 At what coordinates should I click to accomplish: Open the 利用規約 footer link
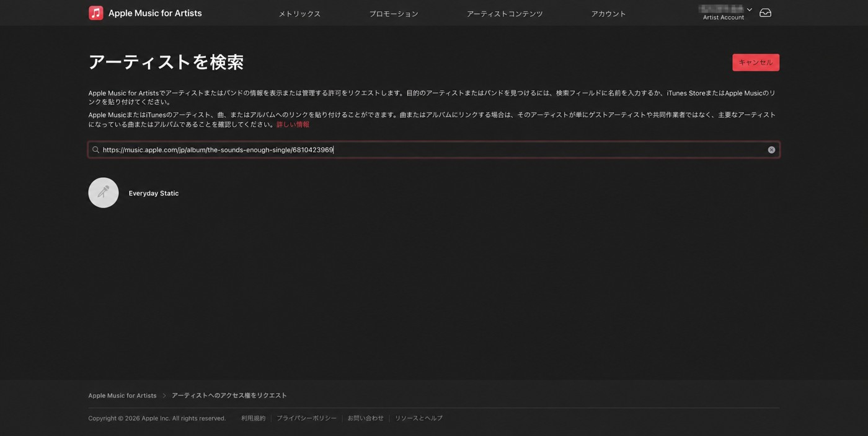[x=253, y=419]
